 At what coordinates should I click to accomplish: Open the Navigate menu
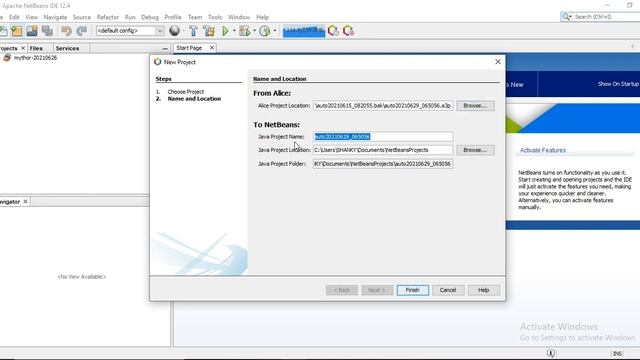(x=55, y=17)
